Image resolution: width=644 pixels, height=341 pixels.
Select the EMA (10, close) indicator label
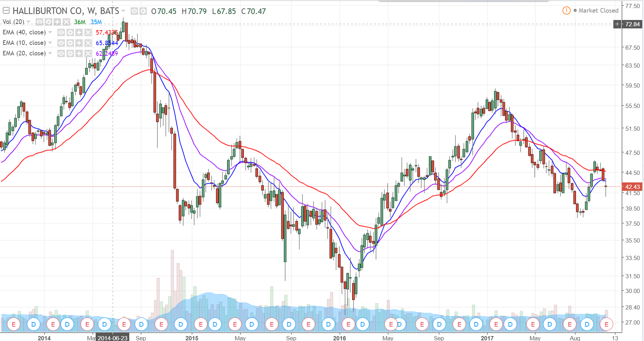24,43
